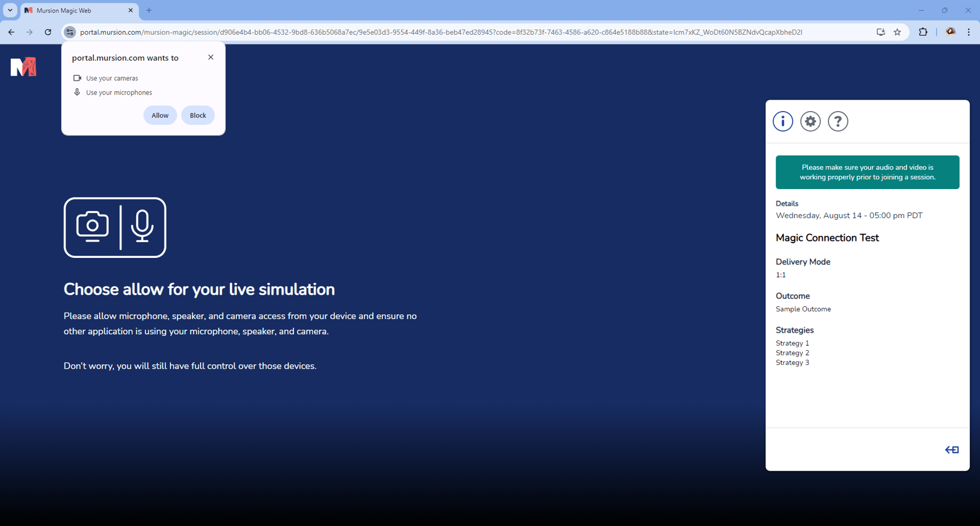The height and width of the screenshot is (526, 980).
Task: Click the install app icon in address bar
Action: 880,32
